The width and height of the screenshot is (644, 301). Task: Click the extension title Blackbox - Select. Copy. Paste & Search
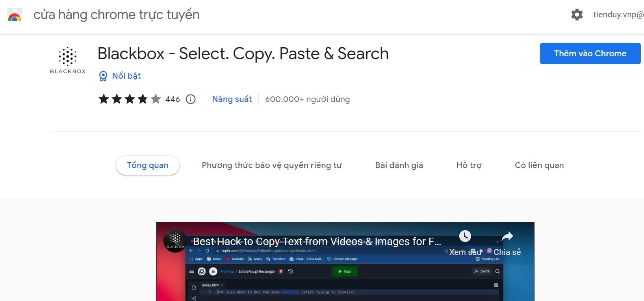(x=243, y=54)
